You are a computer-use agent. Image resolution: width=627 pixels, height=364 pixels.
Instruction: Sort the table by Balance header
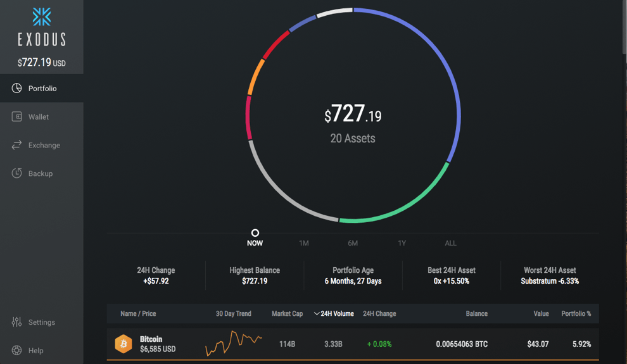(x=477, y=313)
